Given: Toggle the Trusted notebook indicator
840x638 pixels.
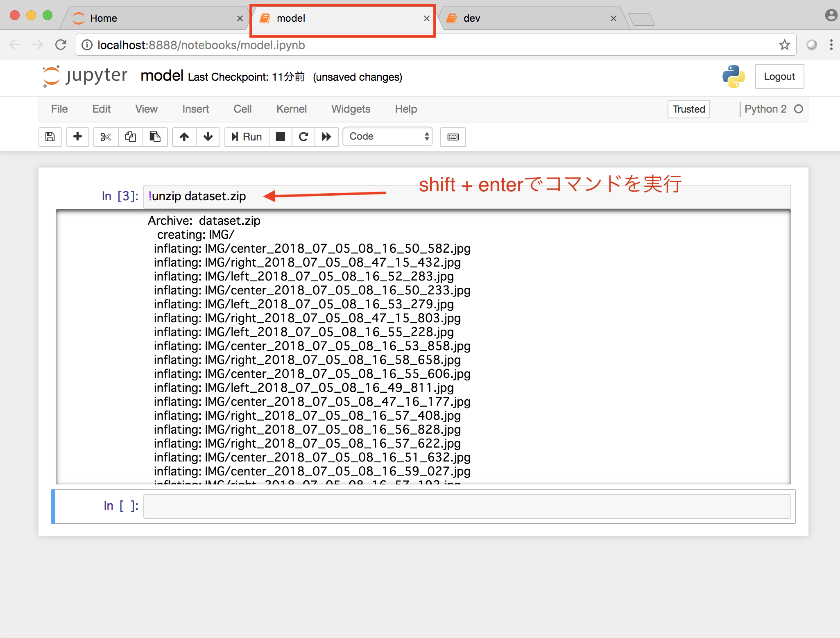Looking at the screenshot, I should tap(688, 109).
